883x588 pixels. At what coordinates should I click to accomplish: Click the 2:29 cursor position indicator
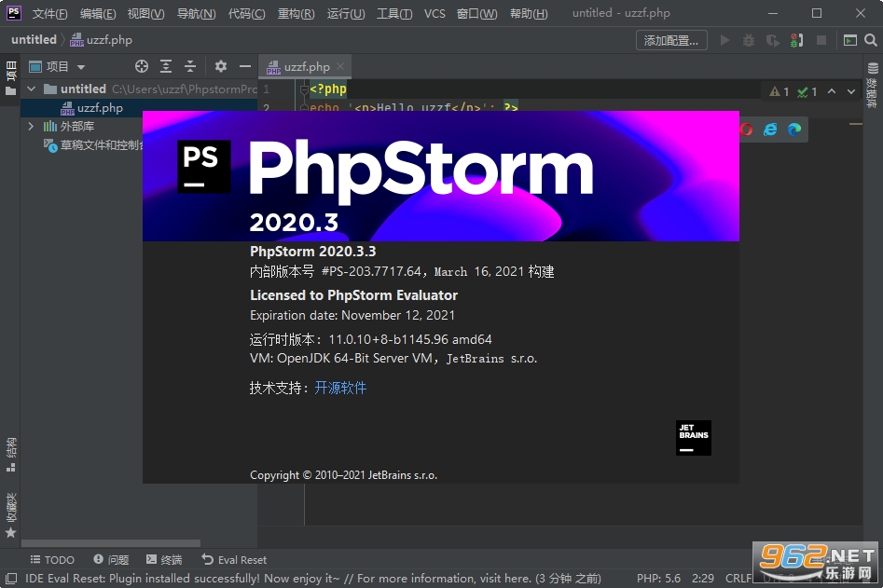click(703, 579)
